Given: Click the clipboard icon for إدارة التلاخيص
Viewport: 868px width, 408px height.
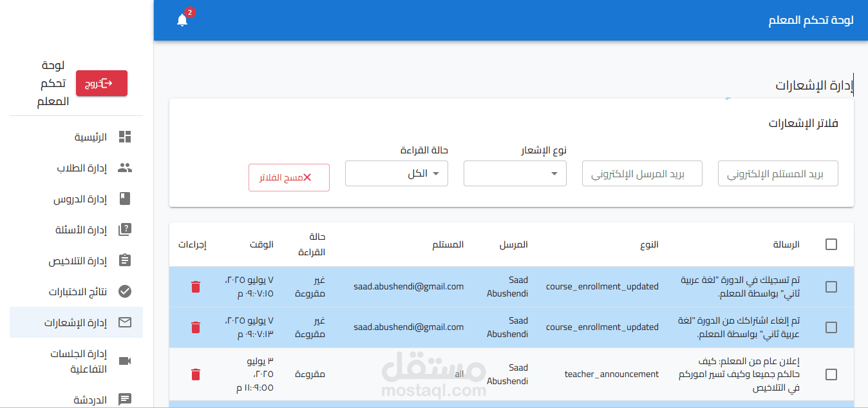Looking at the screenshot, I should [x=125, y=260].
